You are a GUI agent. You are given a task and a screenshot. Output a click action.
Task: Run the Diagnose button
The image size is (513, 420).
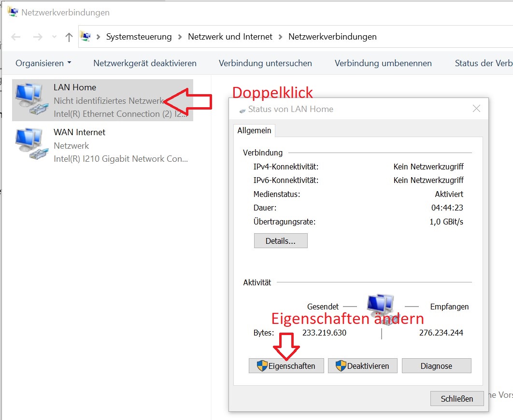tap(436, 366)
